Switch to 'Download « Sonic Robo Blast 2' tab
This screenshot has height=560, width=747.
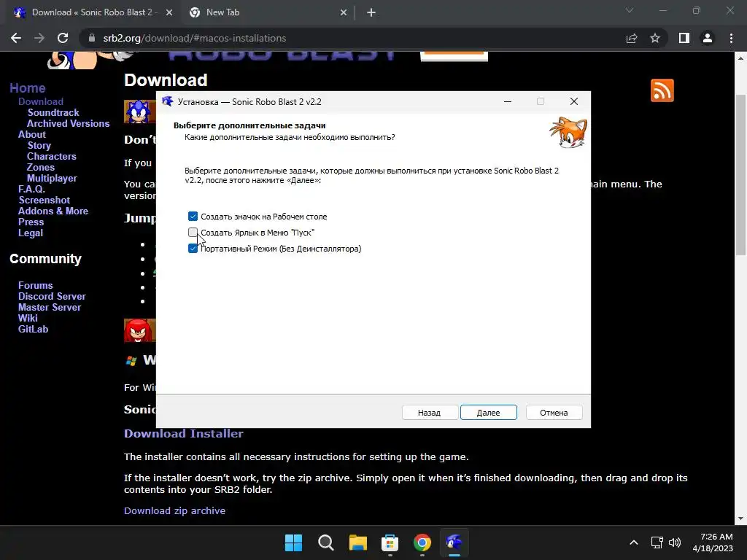pyautogui.click(x=93, y=12)
